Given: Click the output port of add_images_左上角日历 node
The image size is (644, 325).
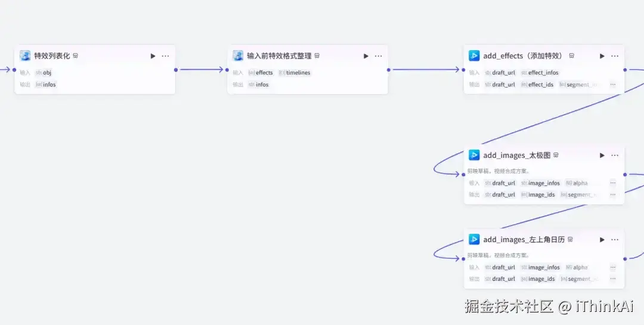Looking at the screenshot, I should pyautogui.click(x=625, y=259).
